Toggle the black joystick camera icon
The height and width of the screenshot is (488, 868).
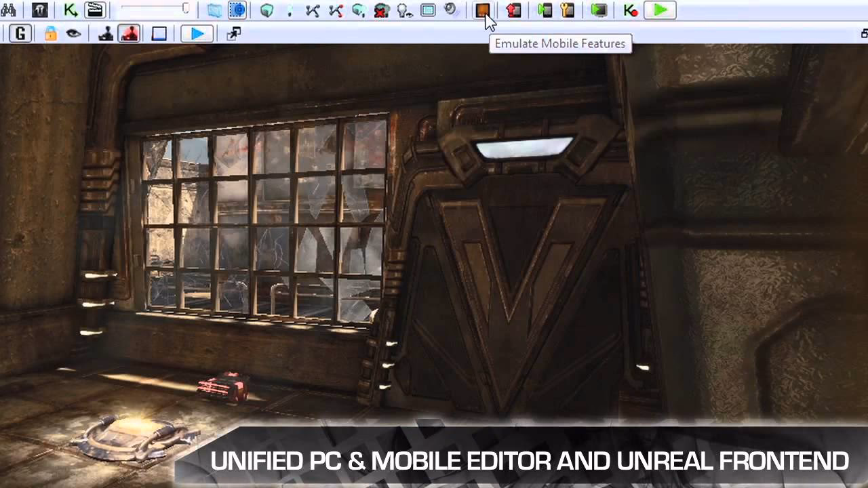(106, 33)
